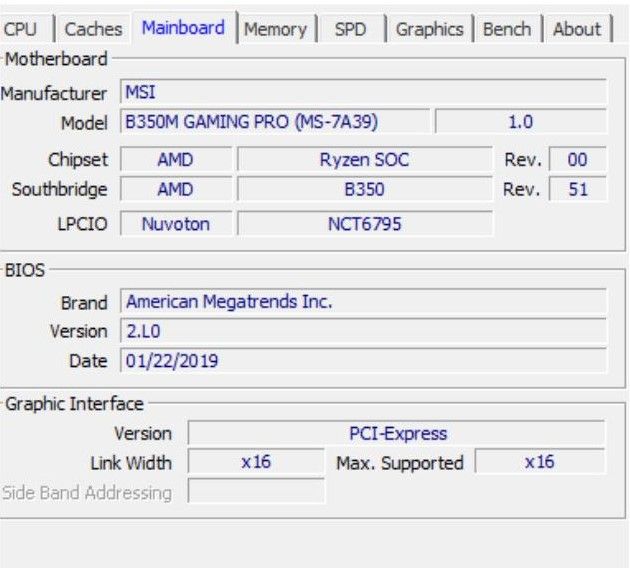Click the Ryzen SOC chipset field
Image resolution: width=630 pixels, height=568 pixels.
pyautogui.click(x=364, y=160)
